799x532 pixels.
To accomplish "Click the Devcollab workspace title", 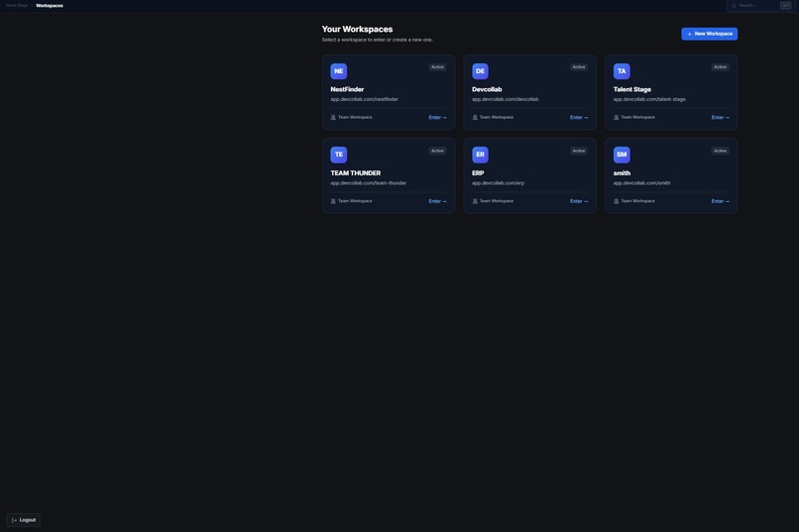I will [x=487, y=89].
